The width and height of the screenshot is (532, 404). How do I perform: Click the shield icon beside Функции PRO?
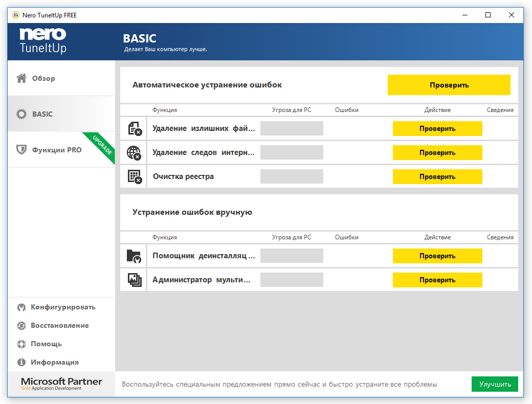(21, 150)
